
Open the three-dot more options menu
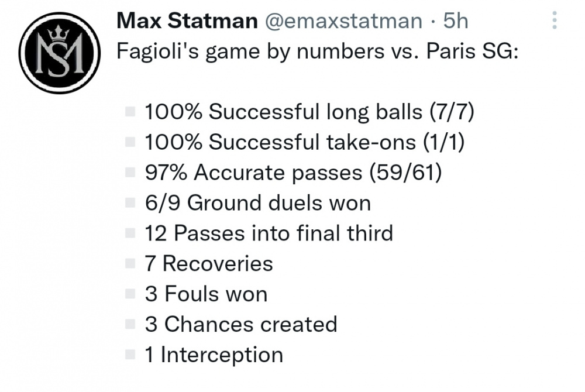pos(555,20)
